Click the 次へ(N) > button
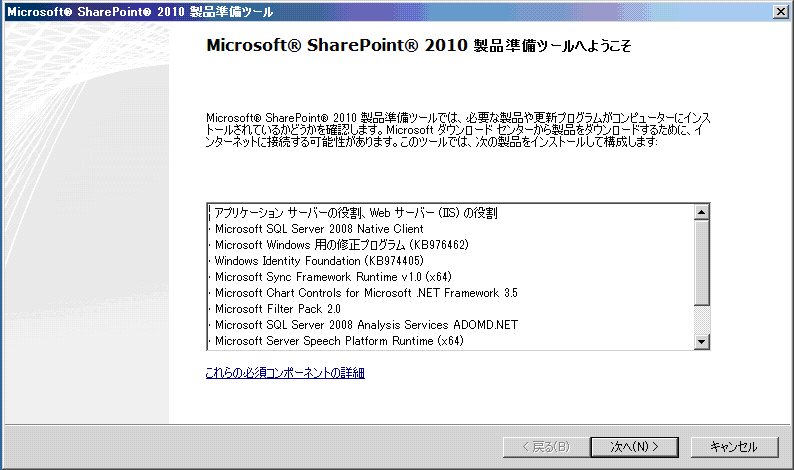Screen dimensions: 794x470 click(x=634, y=447)
